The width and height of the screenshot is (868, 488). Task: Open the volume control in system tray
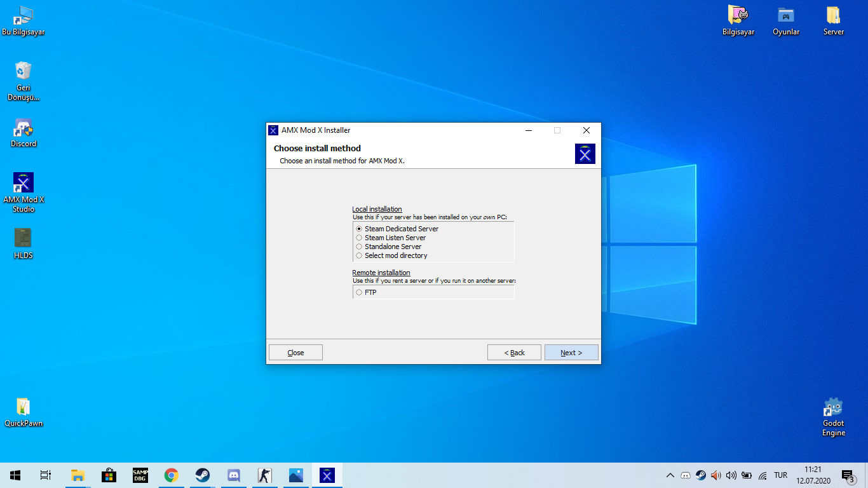(x=731, y=475)
